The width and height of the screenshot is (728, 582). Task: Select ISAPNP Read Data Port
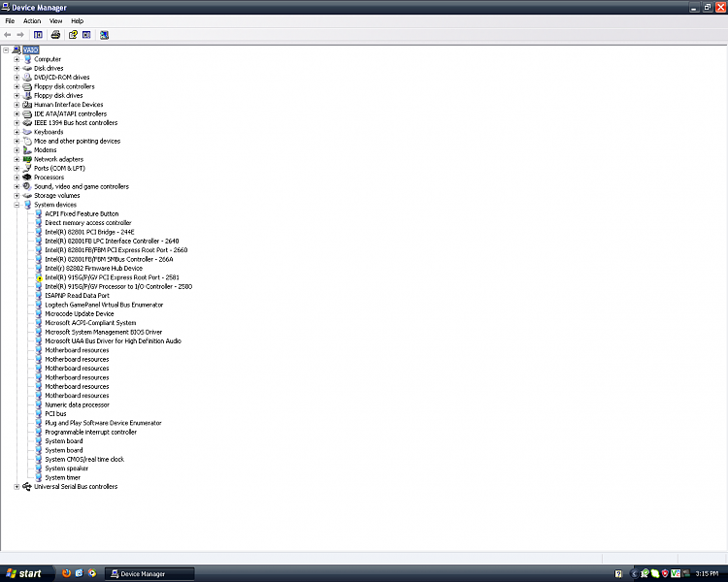(77, 296)
